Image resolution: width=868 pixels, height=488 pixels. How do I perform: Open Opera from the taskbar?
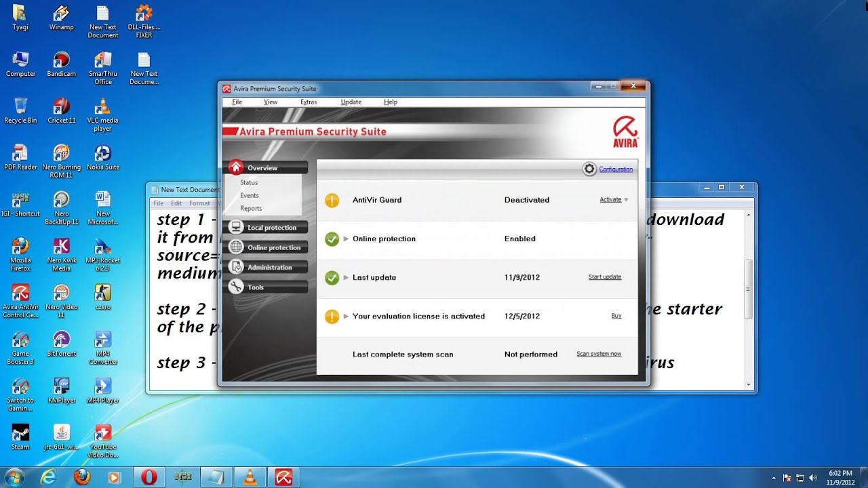(x=149, y=477)
